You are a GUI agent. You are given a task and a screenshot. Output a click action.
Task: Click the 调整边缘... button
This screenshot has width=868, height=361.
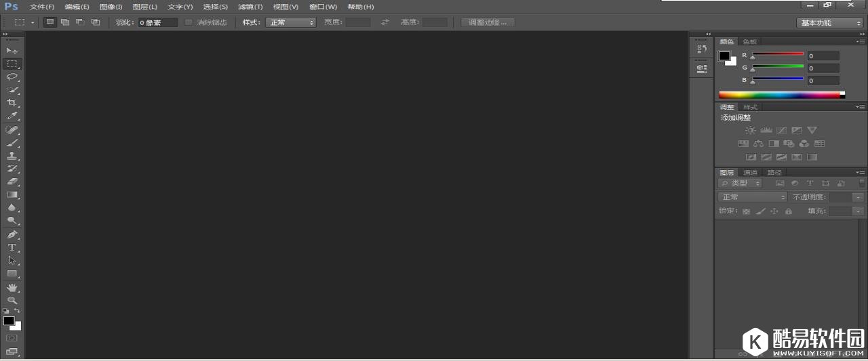tap(488, 22)
